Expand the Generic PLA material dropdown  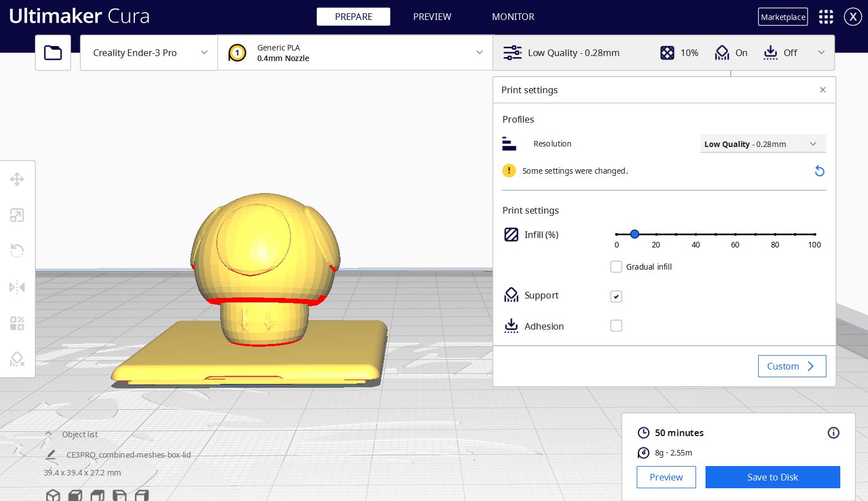pos(355,53)
